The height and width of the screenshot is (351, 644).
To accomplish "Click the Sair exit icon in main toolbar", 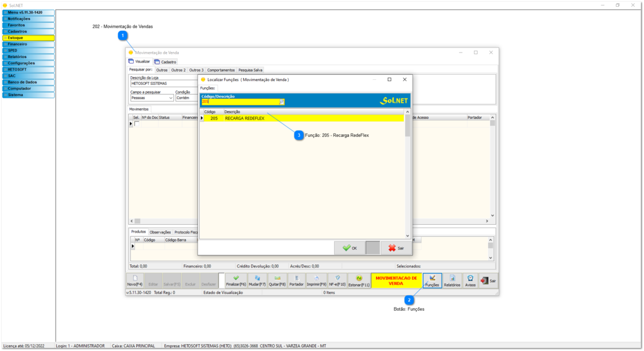I will [488, 280].
